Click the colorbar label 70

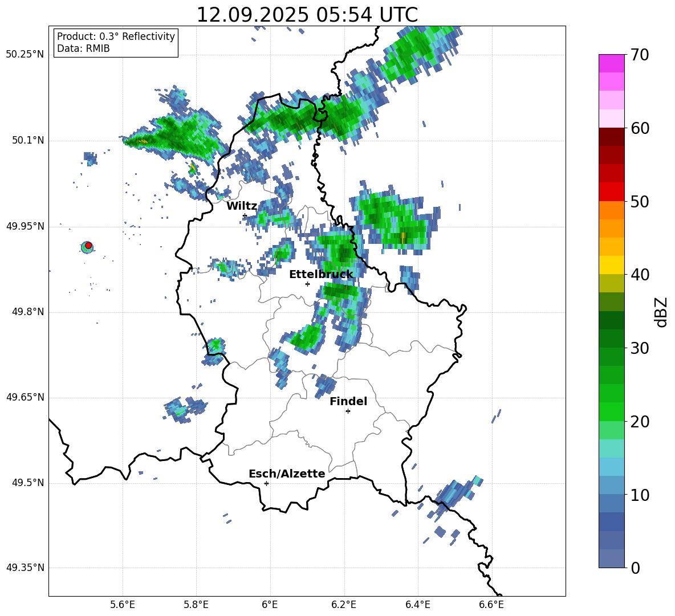pyautogui.click(x=640, y=55)
